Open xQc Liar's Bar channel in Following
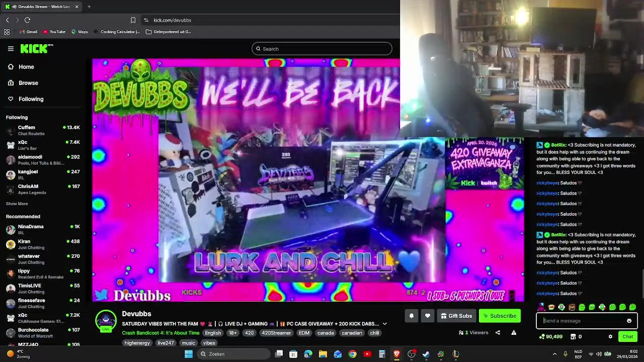Image resolution: width=644 pixels, height=362 pixels. tap(43, 145)
